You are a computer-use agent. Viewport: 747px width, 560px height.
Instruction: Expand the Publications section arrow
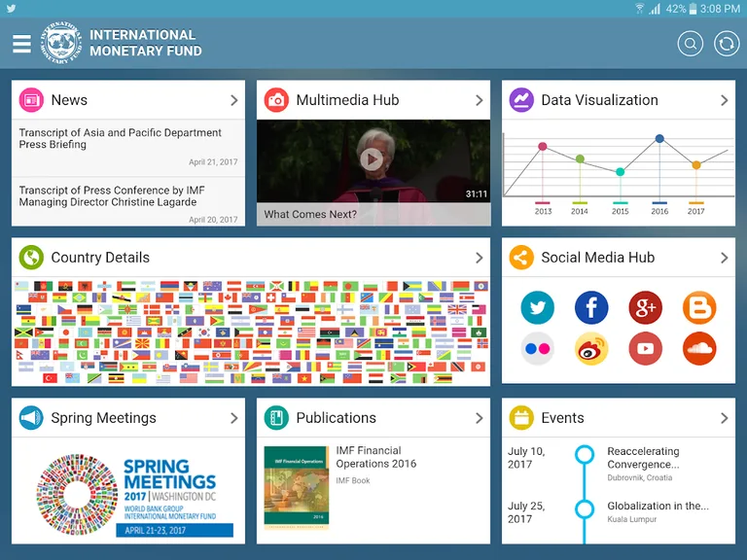pos(479,418)
